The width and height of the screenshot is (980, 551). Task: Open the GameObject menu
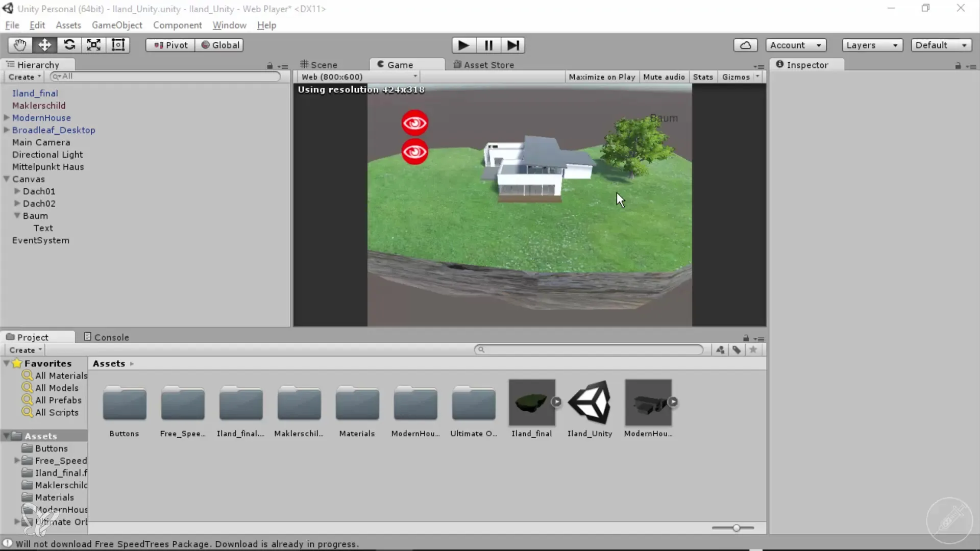117,25
